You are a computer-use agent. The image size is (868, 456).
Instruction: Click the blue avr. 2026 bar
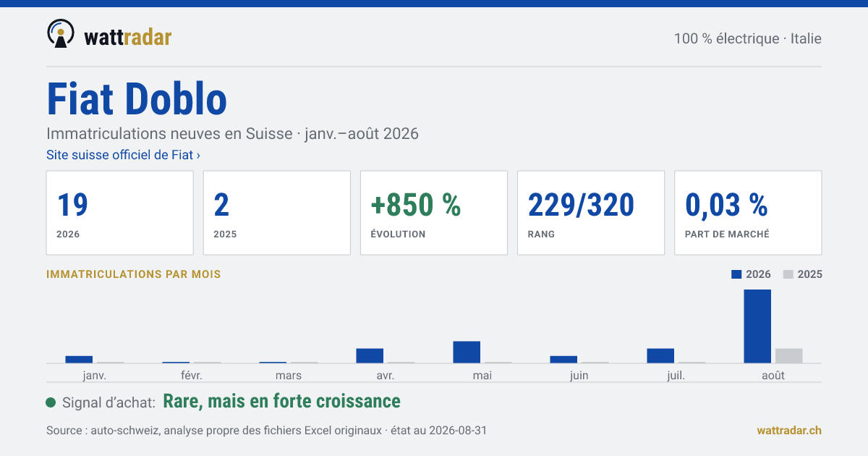tap(370, 356)
